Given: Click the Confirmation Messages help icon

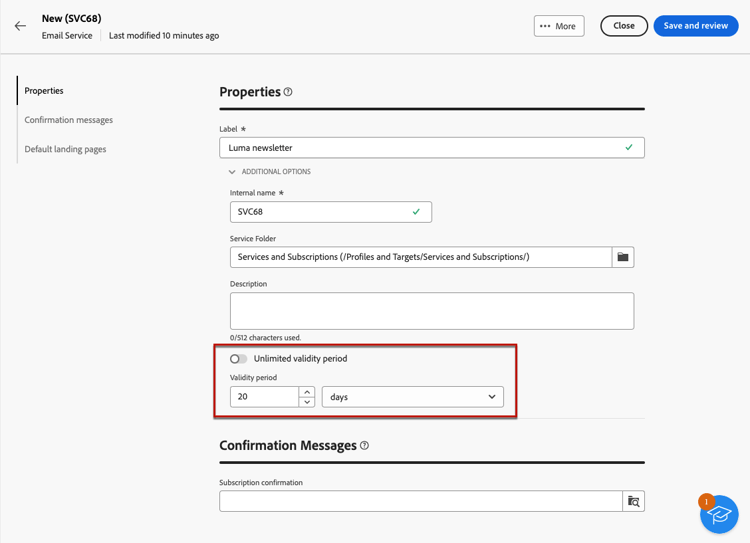Looking at the screenshot, I should pos(364,446).
